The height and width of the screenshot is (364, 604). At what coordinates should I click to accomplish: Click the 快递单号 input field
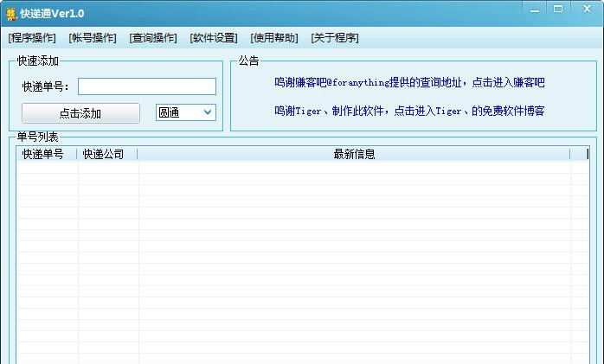(x=147, y=86)
